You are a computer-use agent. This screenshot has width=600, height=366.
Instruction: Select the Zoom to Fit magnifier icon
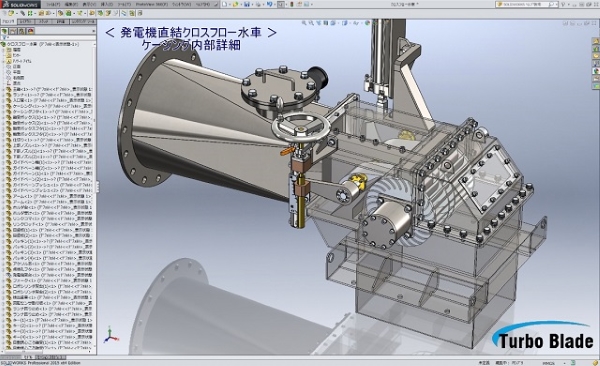tap(304, 23)
